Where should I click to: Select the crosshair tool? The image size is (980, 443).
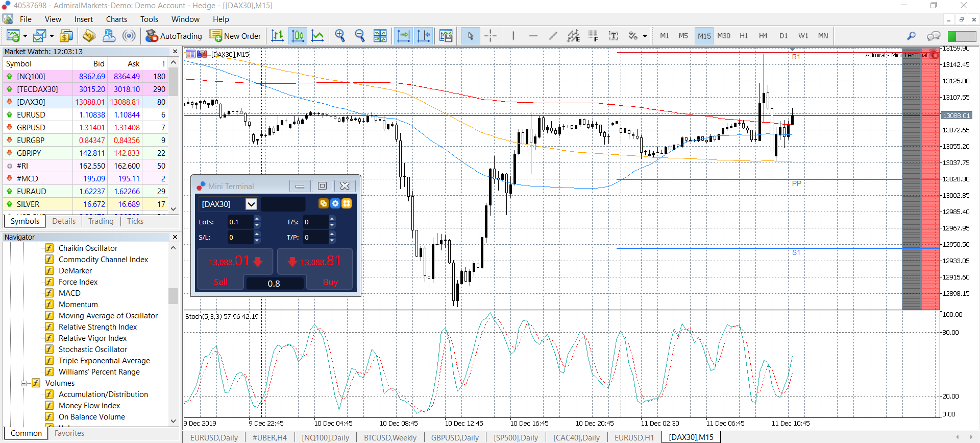pyautogui.click(x=490, y=36)
